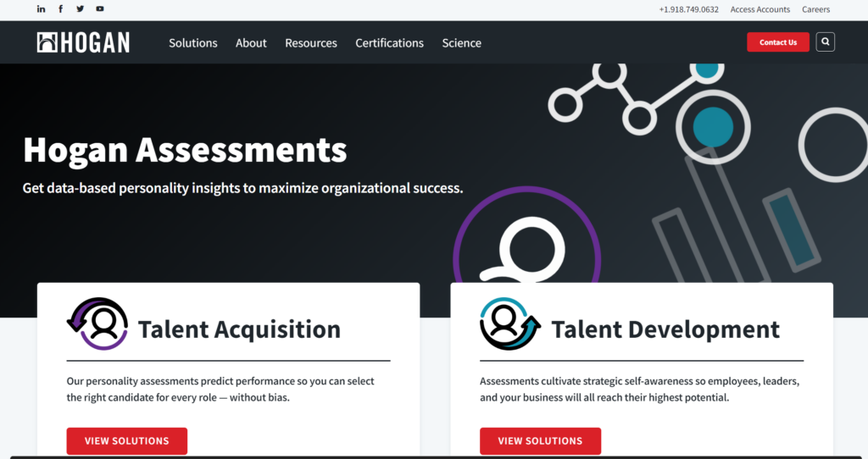Open the Solutions menu

(x=193, y=42)
